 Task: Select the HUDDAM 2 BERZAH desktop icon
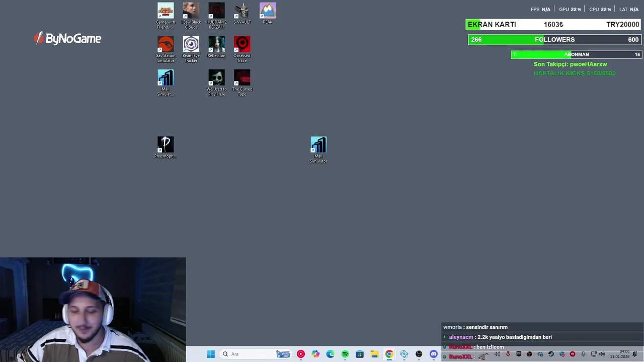216,16
